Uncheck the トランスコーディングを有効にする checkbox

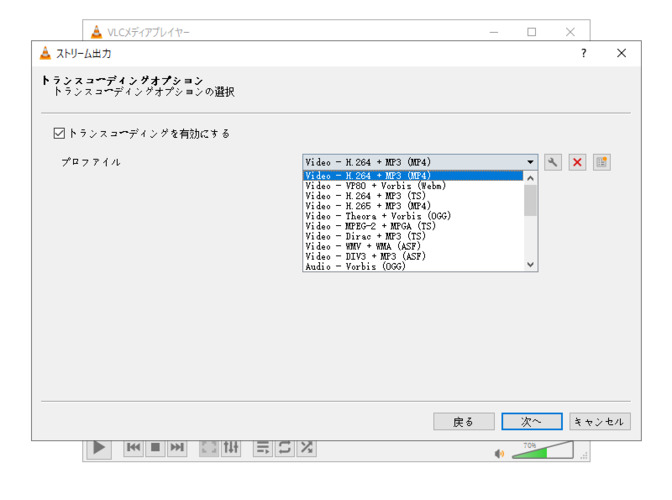(x=60, y=133)
